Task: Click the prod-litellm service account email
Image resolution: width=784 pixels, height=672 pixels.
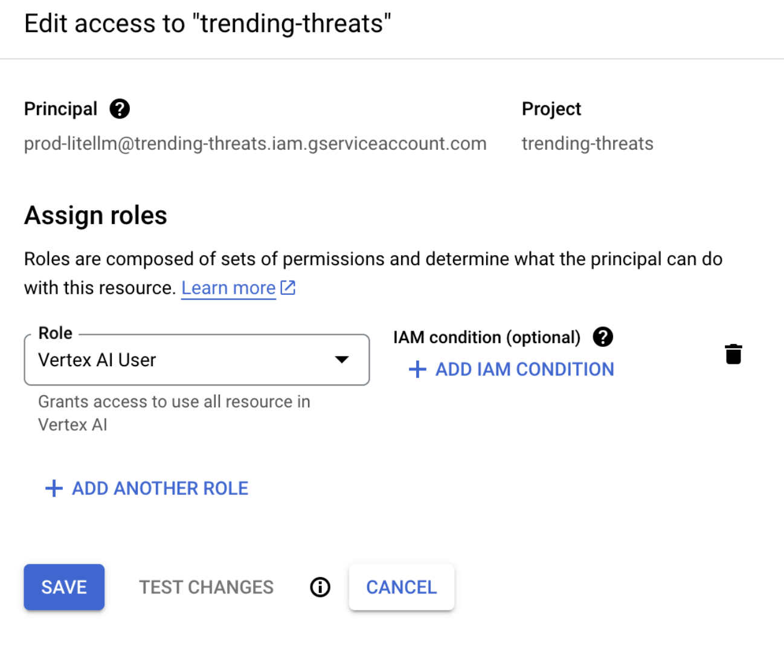Action: 255,143
